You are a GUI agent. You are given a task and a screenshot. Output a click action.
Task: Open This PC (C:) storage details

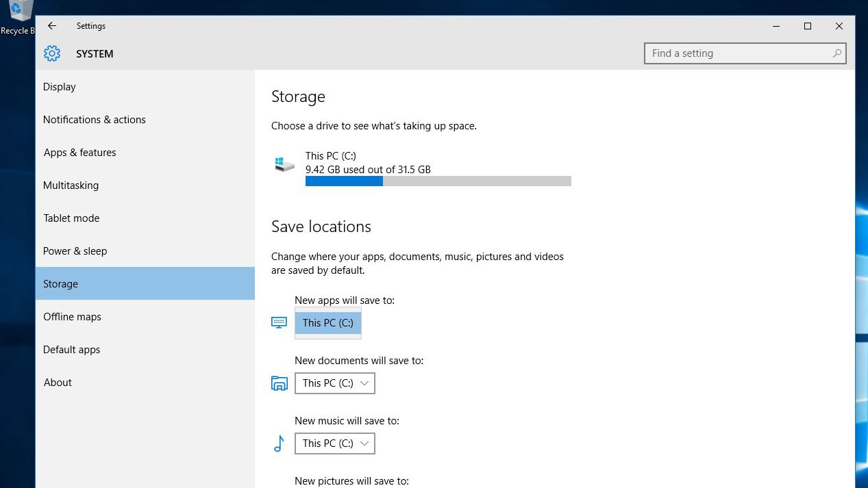tap(421, 168)
